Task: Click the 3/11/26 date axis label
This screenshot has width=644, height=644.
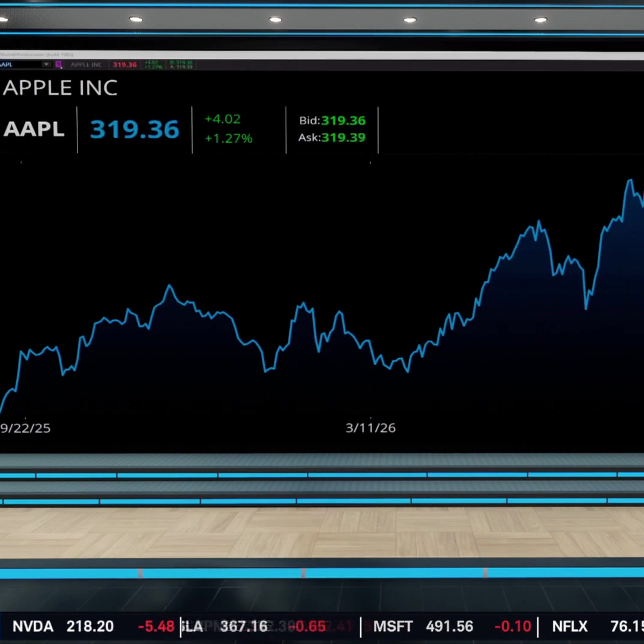Action: [370, 428]
